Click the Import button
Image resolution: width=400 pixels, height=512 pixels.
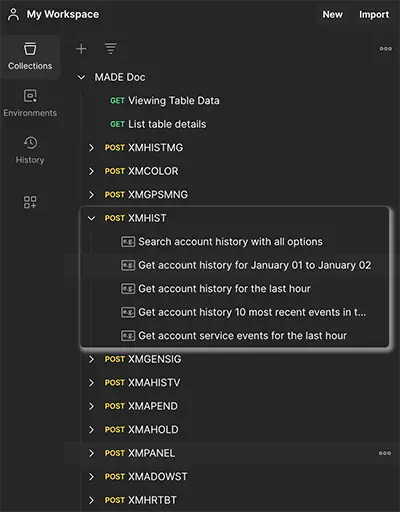point(374,15)
